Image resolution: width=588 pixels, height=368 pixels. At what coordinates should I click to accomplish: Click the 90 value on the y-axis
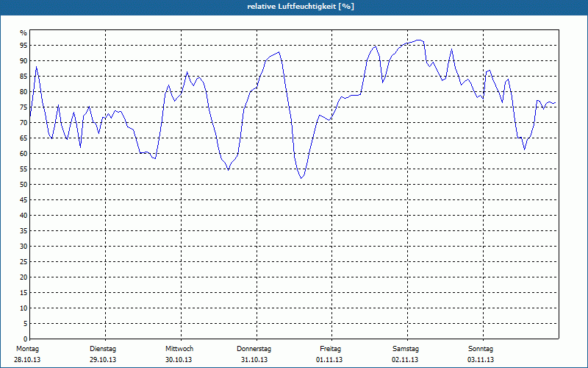[x=24, y=61]
